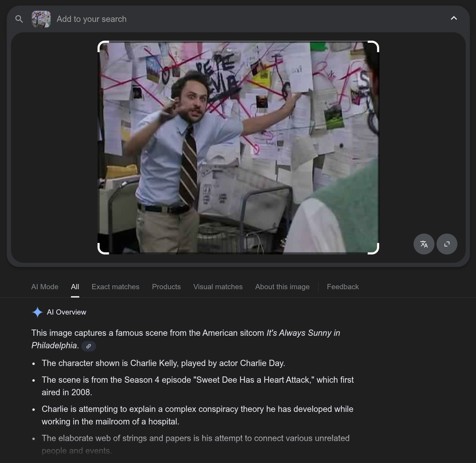Open the About this image tab
The height and width of the screenshot is (463, 476).
[x=282, y=287]
